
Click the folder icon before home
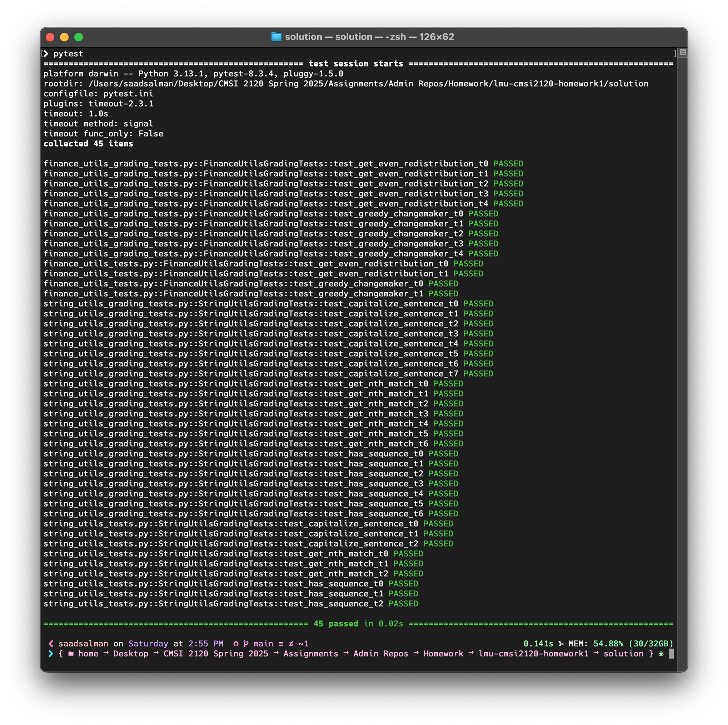(71, 654)
